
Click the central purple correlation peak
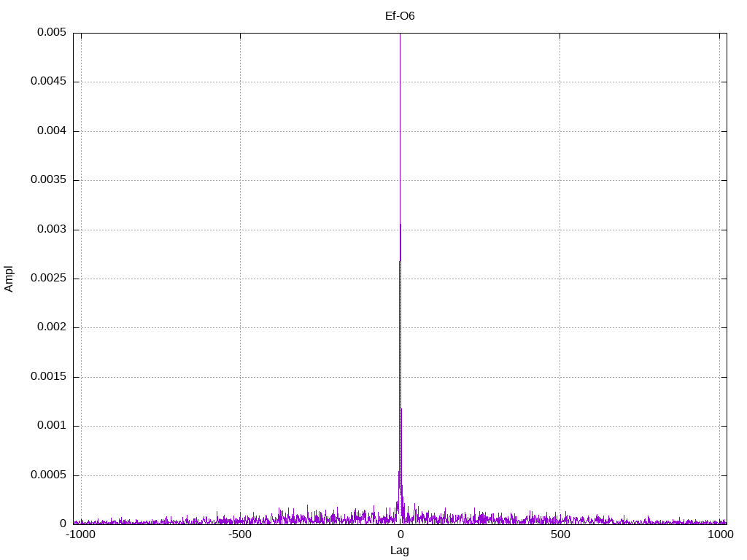point(400,279)
